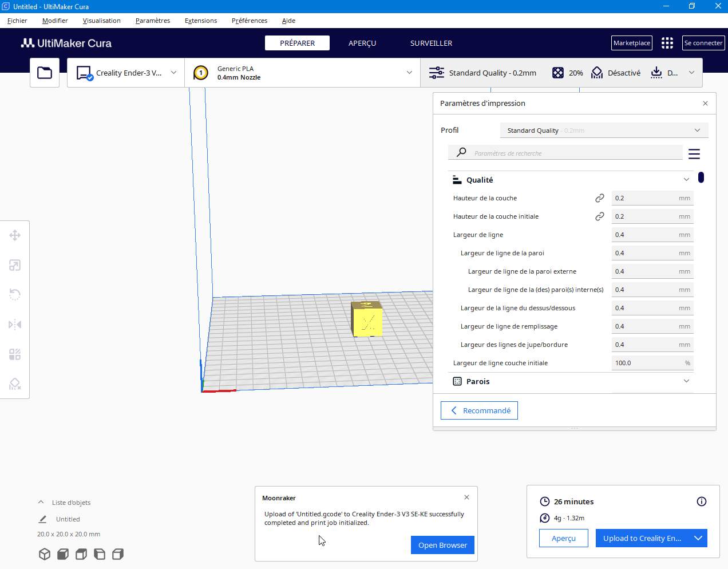
Task: Switch to the APERÇU stage tab
Action: tap(362, 43)
